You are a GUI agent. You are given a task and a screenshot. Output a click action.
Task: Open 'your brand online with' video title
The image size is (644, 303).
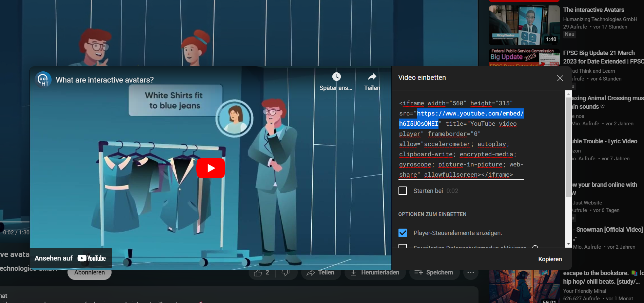605,189
